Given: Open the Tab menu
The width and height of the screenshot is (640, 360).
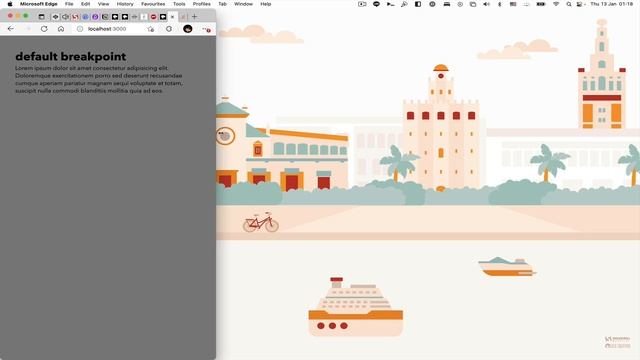Looking at the screenshot, I should (222, 4).
